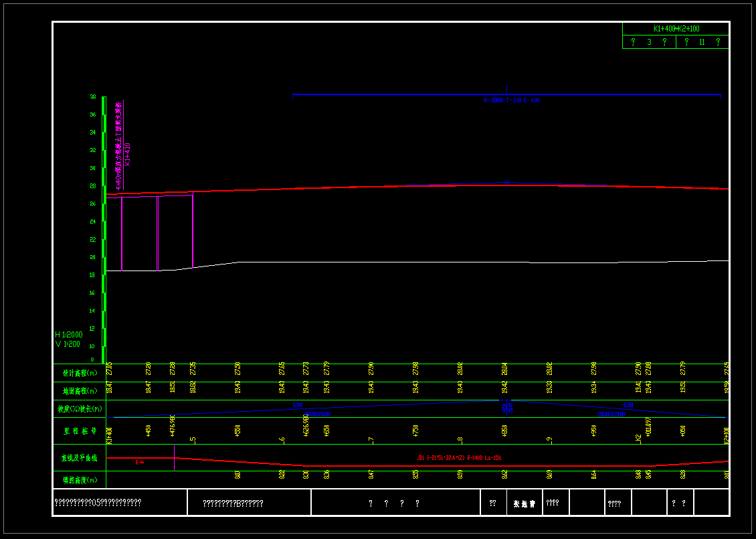This screenshot has width=756, height=539.
Task: Select the 设计高程(m) row header
Action: click(x=79, y=373)
